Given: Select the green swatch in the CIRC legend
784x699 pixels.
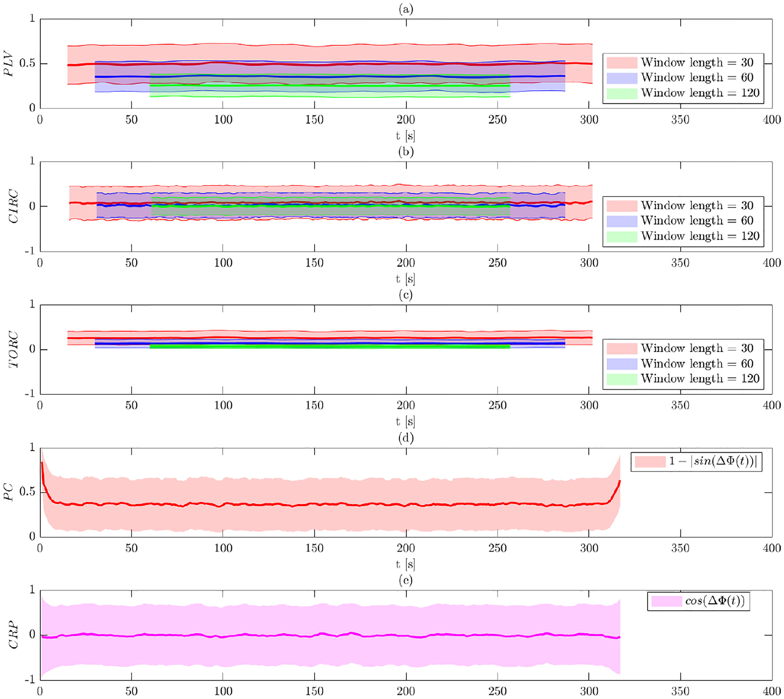Looking at the screenshot, I should pyautogui.click(x=622, y=236).
